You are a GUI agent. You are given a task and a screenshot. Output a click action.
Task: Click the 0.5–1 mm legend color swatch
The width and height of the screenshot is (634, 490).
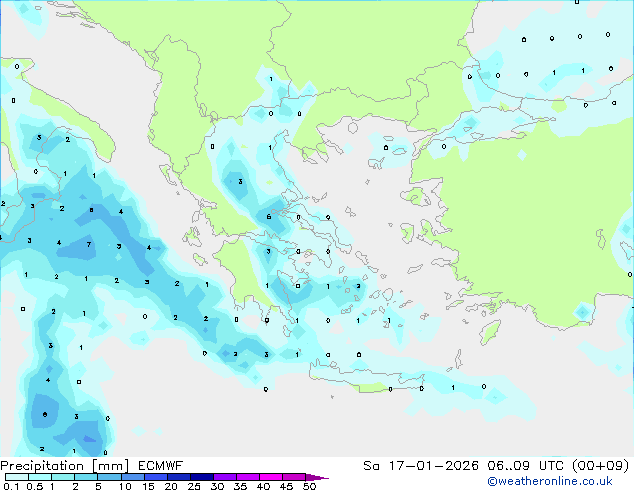tap(40, 477)
